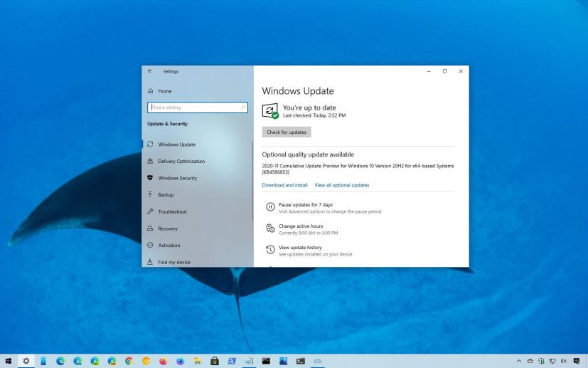
Task: Launch yellow Chrome Canary from taskbar
Action: point(146,362)
